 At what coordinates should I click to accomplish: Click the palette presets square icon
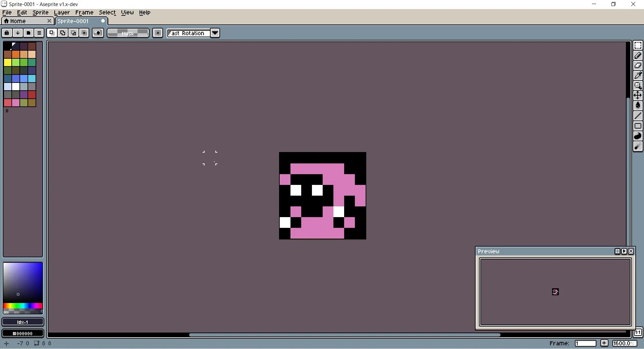click(28, 33)
